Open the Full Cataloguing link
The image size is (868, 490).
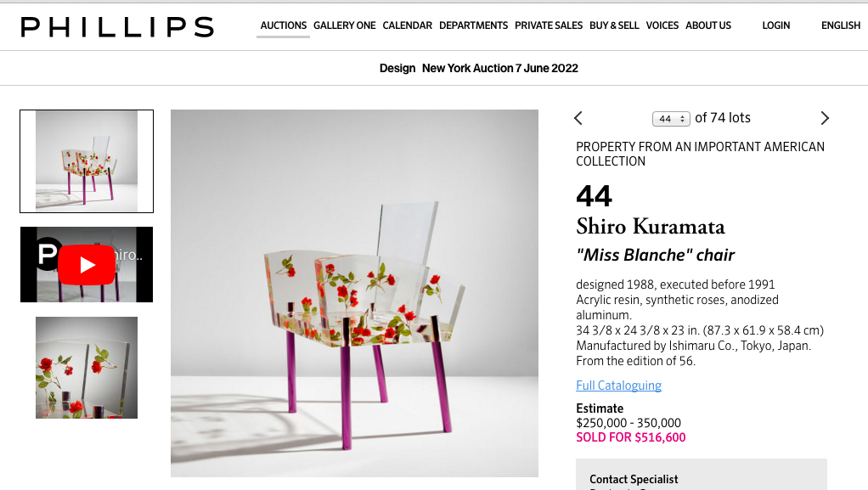click(618, 386)
